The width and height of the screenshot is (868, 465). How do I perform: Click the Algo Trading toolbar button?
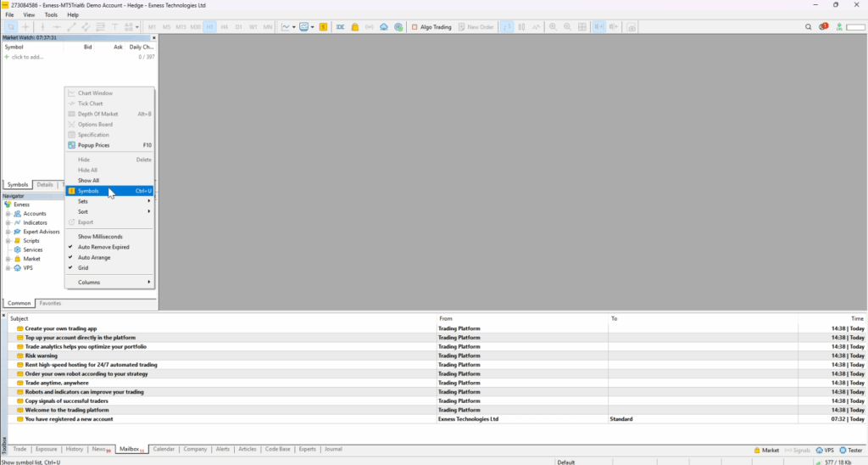[x=431, y=27]
